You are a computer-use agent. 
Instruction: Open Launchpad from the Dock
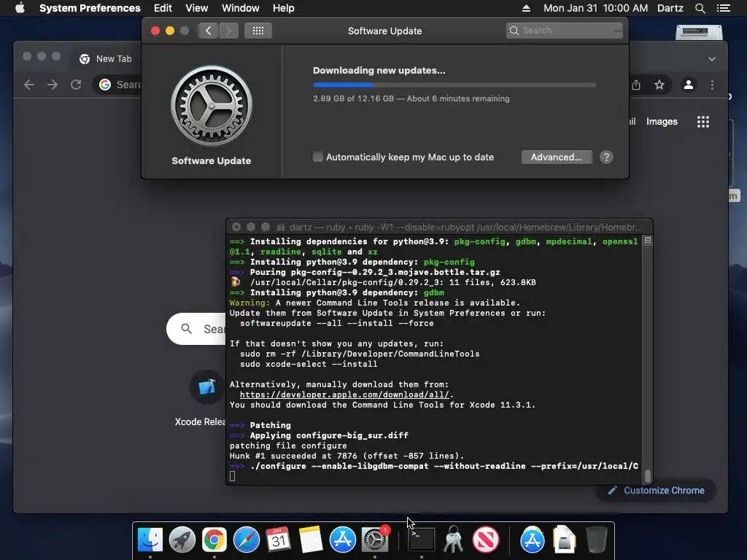182,540
